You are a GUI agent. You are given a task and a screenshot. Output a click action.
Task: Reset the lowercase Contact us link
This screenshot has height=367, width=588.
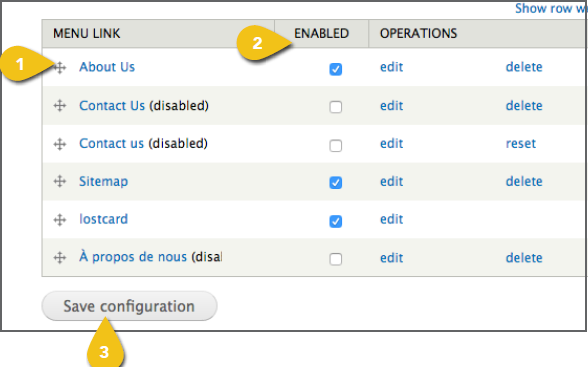521,144
